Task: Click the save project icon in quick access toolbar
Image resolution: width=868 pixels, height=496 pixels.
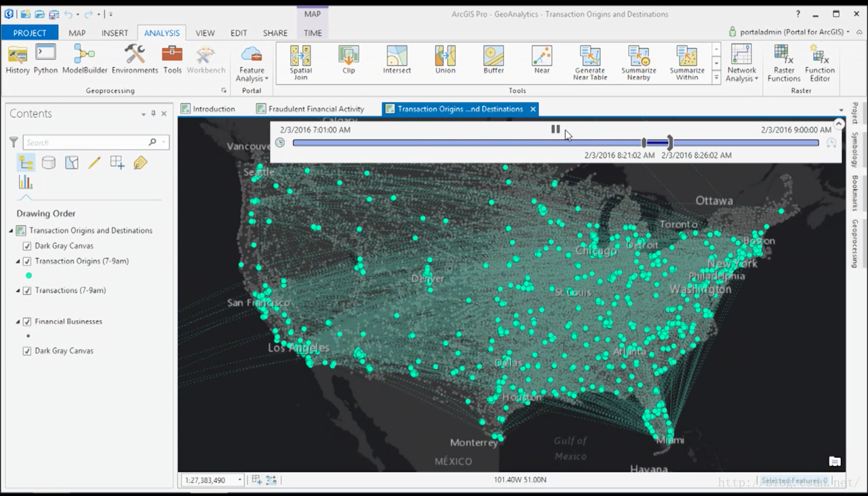Action: coord(54,14)
